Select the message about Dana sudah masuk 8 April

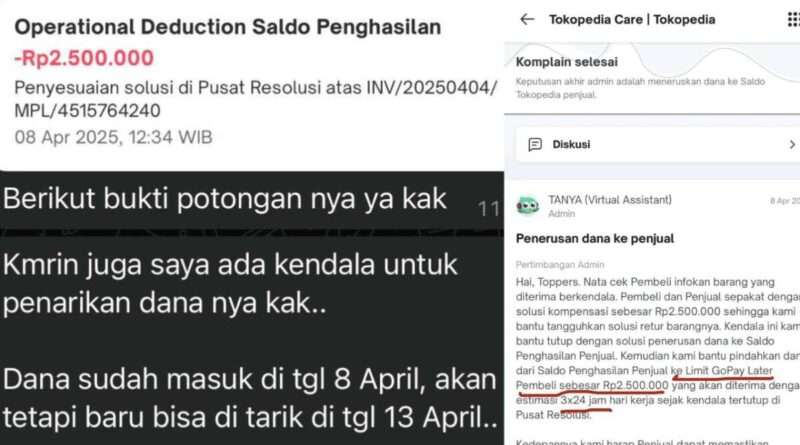click(250, 399)
